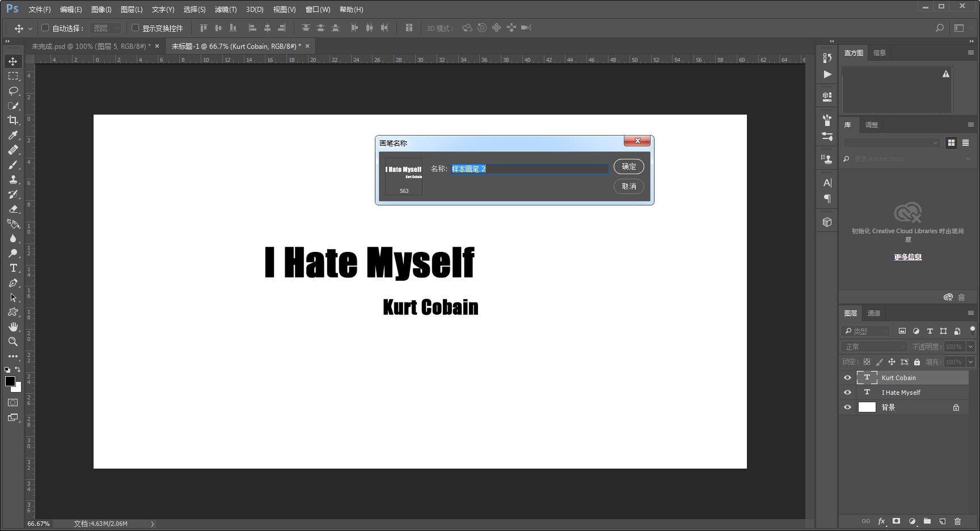Confirm brush name with 确定 button

pyautogui.click(x=629, y=167)
